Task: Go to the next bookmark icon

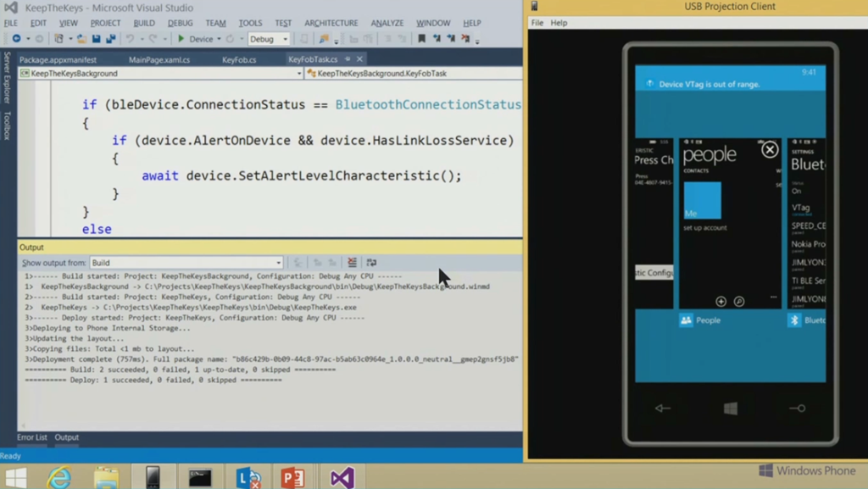Action: click(x=451, y=39)
